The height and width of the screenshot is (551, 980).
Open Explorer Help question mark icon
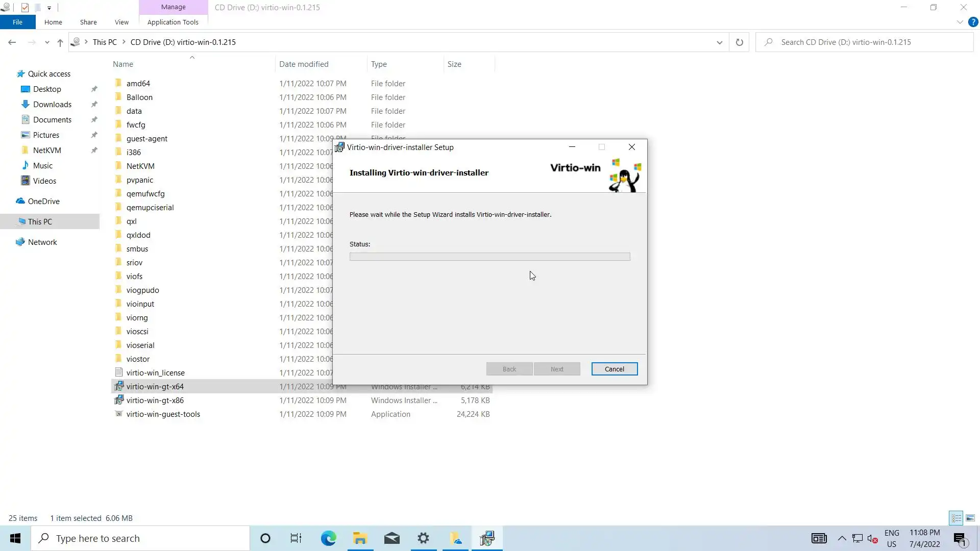[x=973, y=22]
